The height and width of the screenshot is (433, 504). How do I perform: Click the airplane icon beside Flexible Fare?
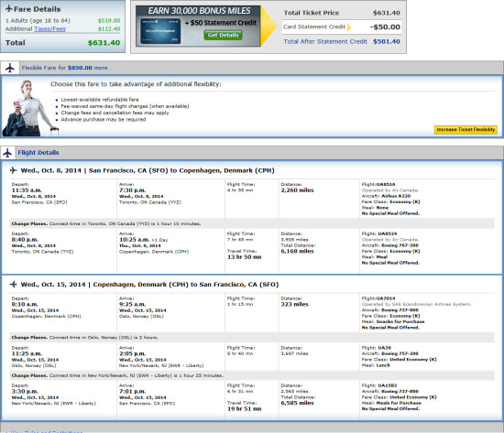pyautogui.click(x=10, y=68)
